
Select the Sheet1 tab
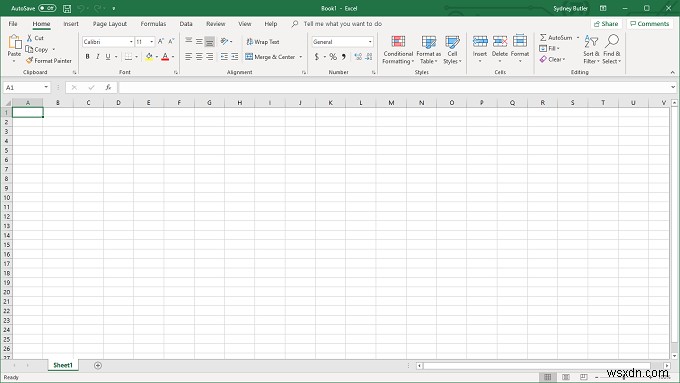pos(63,365)
